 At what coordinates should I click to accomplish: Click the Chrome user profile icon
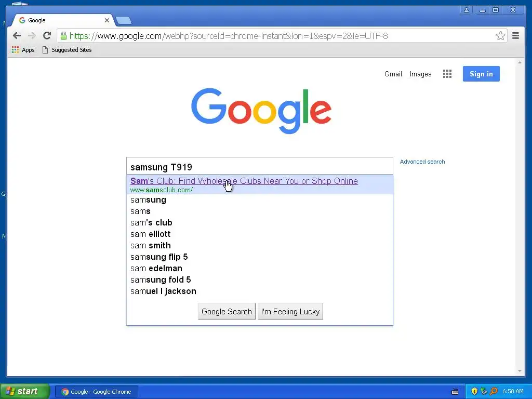click(467, 10)
